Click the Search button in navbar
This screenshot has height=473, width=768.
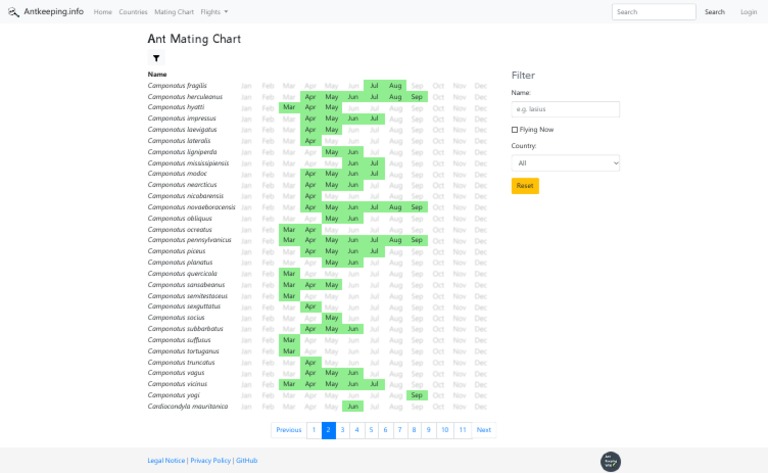coord(714,12)
